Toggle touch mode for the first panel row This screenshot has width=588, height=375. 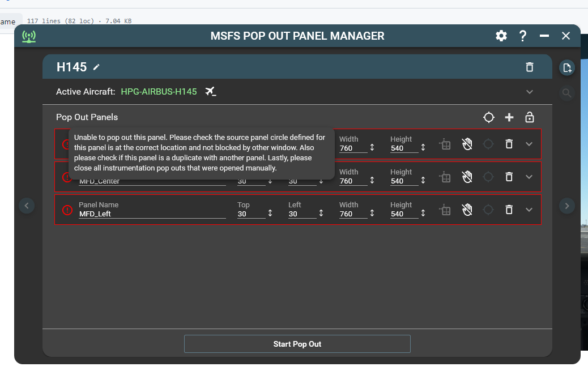(467, 144)
